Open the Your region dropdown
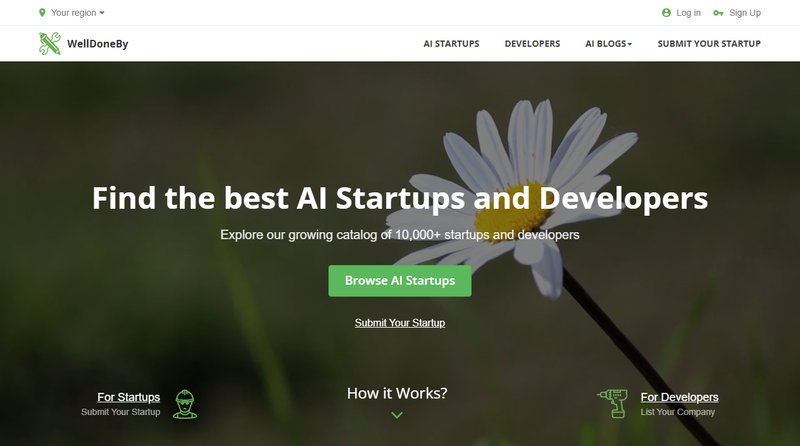 [78, 13]
